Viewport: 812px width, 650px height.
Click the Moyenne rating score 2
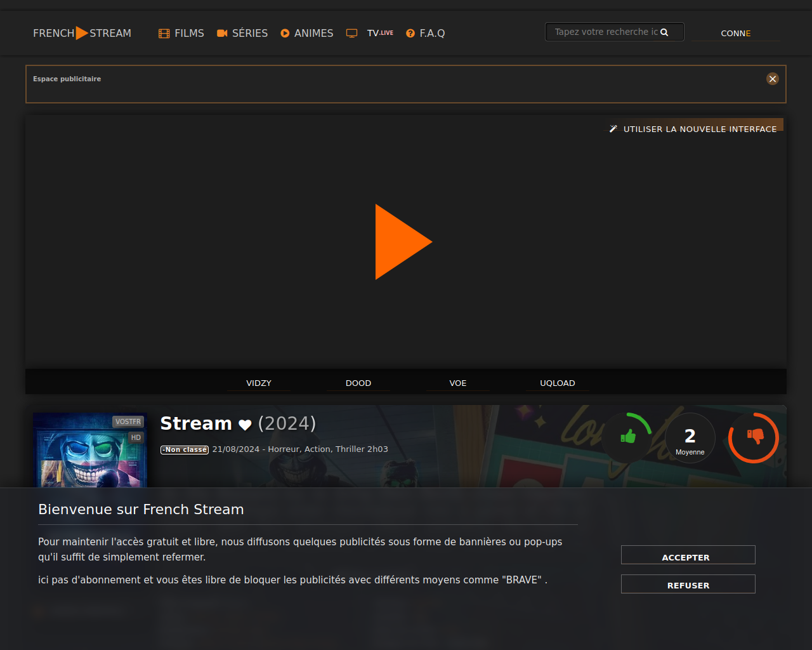[690, 438]
